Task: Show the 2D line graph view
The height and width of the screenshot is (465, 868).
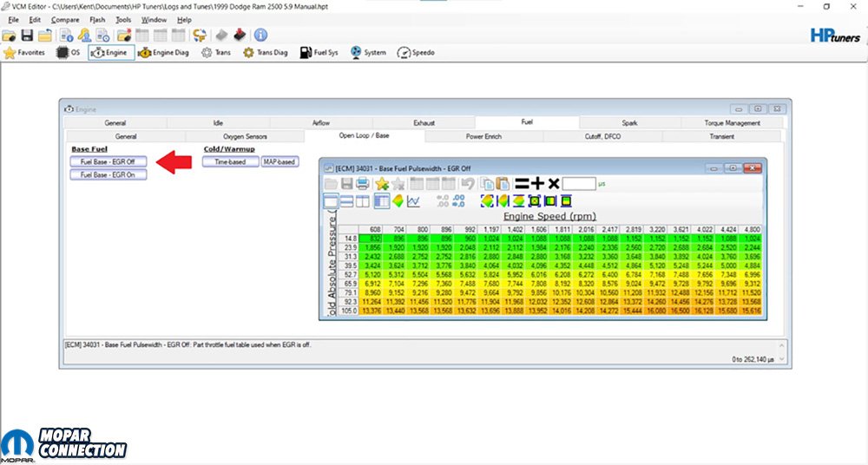Action: point(414,200)
